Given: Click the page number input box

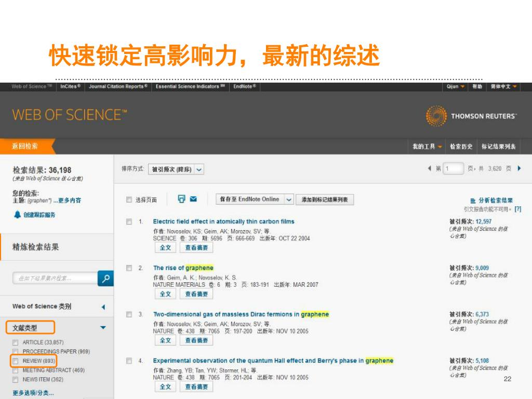Looking at the screenshot, I should coord(453,168).
